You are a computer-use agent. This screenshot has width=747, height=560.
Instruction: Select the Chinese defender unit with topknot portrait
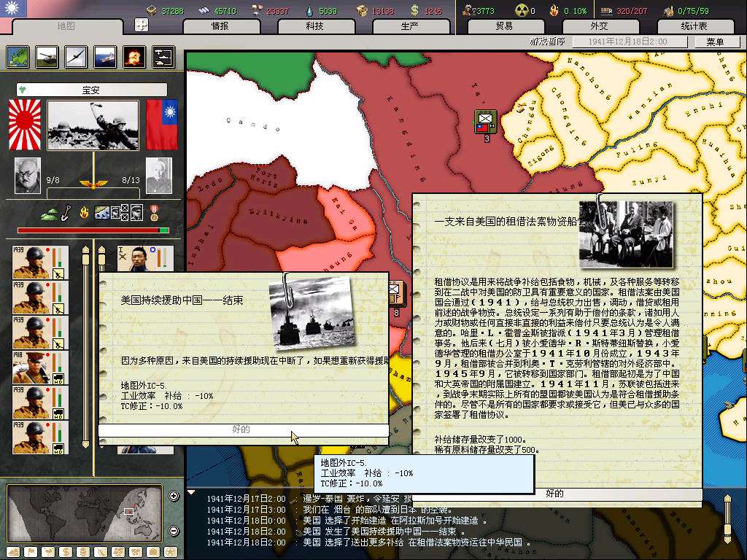click(145, 259)
